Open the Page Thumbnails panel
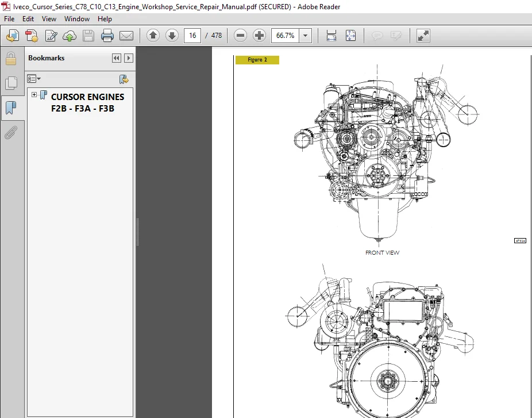The height and width of the screenshot is (418, 532). pos(11,83)
